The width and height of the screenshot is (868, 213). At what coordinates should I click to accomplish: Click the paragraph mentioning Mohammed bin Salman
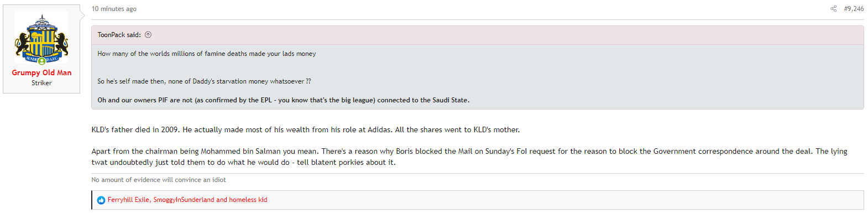469,157
